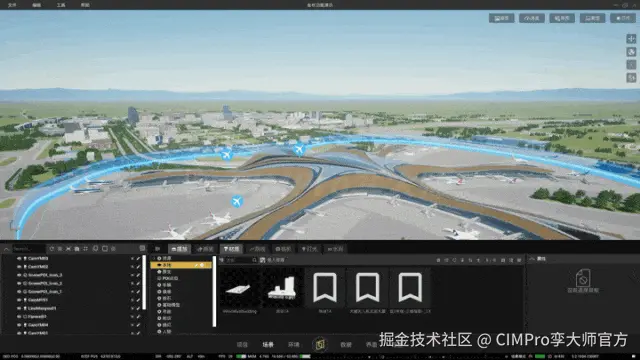Switch to the active highlighted tab above the asset browser

231,249
